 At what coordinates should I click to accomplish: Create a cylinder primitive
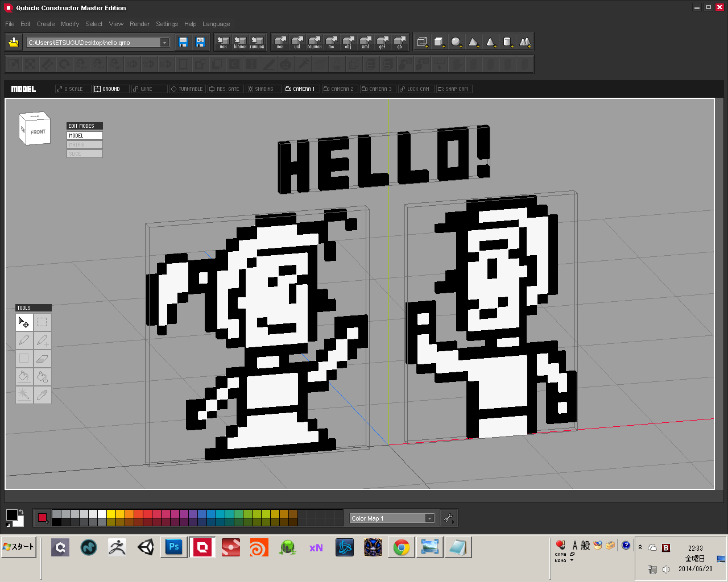tap(507, 42)
